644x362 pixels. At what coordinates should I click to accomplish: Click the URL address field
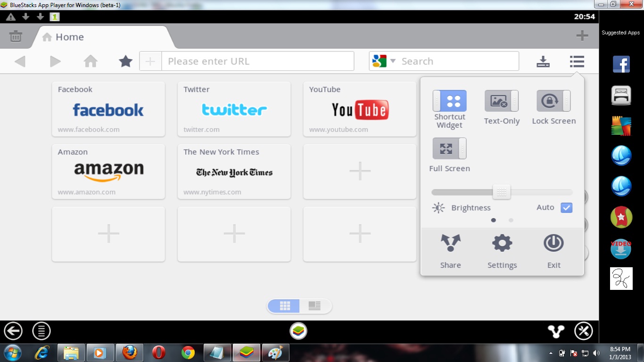click(257, 61)
